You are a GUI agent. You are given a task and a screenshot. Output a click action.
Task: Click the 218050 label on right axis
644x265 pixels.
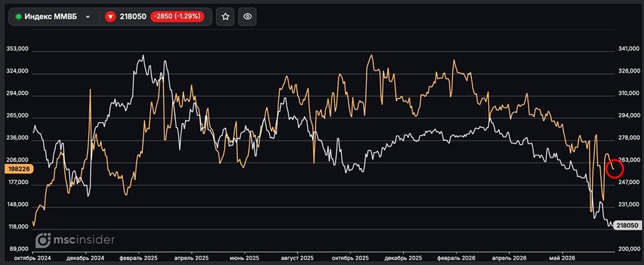point(627,226)
